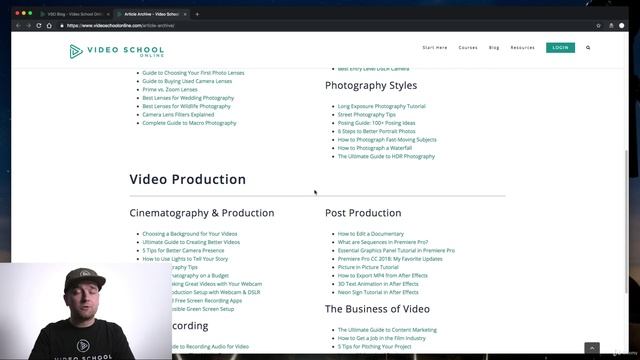Go to the browser home icon
Viewport: 640px width, 360px height.
49,25
